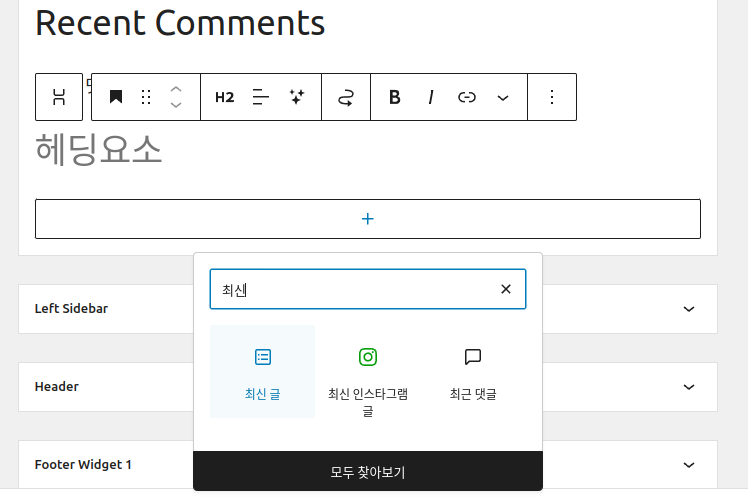The height and width of the screenshot is (500, 748).
Task: Insert a link in the heading
Action: tap(467, 97)
